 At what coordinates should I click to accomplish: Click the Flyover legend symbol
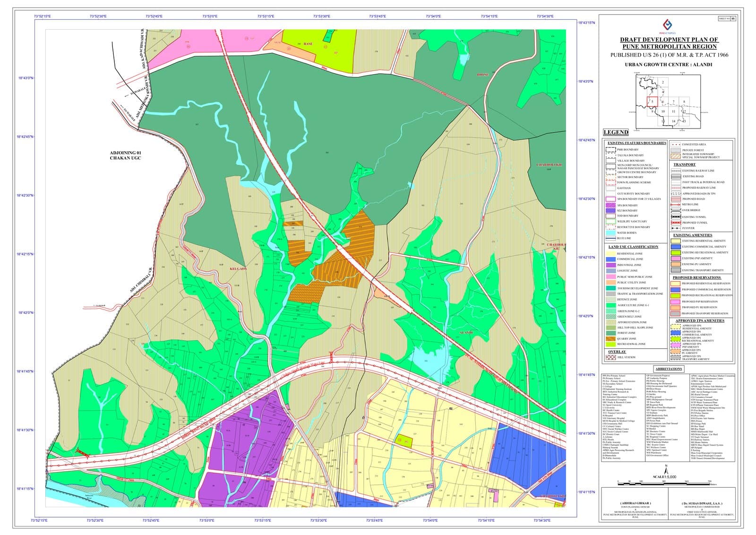point(675,228)
